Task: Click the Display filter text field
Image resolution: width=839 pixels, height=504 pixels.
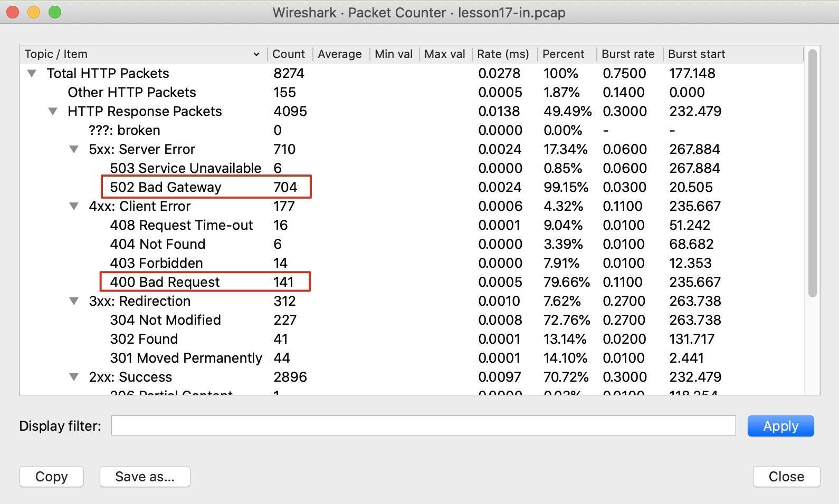Action: pos(423,425)
